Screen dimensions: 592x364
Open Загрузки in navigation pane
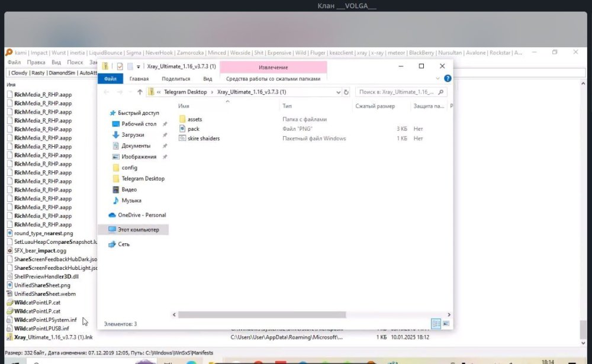click(133, 135)
